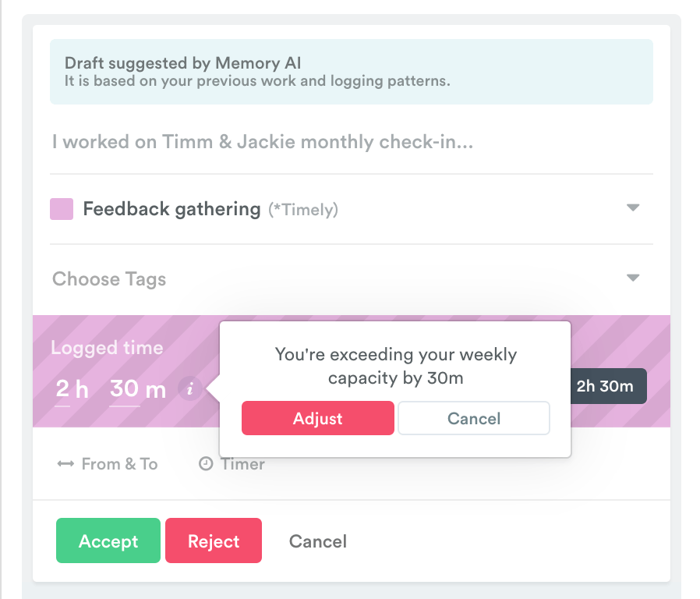Click the info icon beside logged time
The width and height of the screenshot is (700, 599).
(x=190, y=388)
